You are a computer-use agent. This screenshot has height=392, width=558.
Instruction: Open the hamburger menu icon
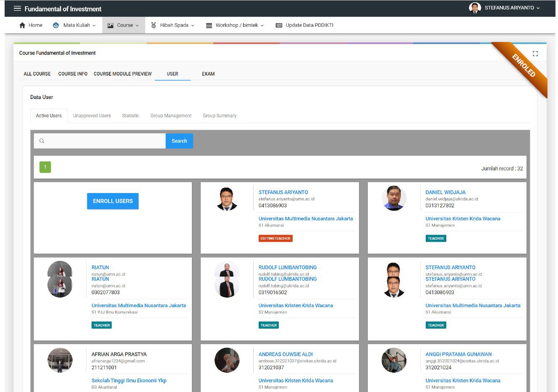tap(17, 8)
